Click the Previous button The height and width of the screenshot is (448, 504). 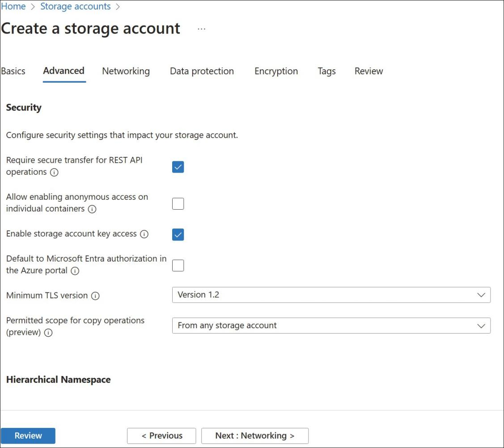pyautogui.click(x=161, y=435)
